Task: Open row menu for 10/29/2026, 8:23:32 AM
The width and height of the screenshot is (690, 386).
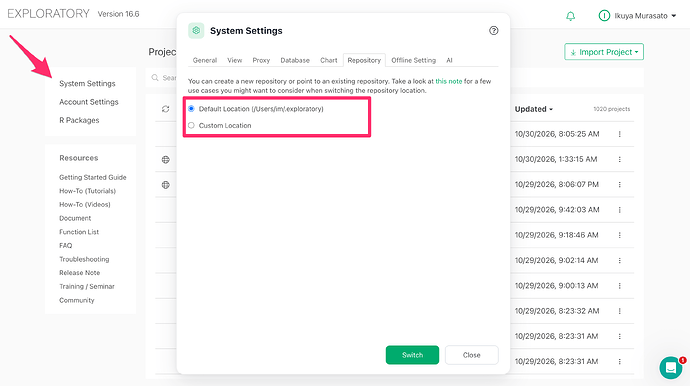Action: 619,311
